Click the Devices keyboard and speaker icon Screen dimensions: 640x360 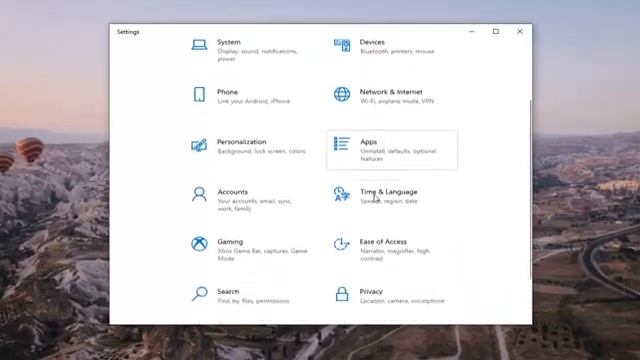point(342,45)
